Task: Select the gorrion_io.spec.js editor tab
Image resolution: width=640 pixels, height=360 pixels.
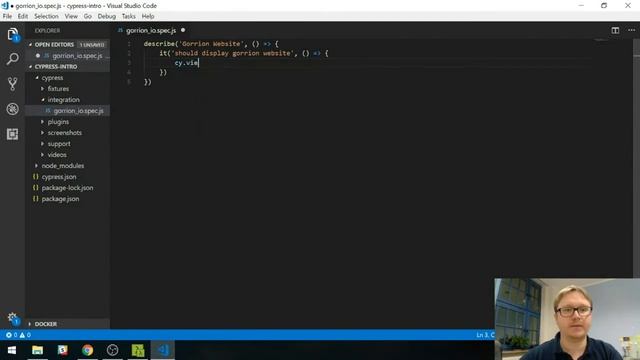Action: [x=151, y=30]
